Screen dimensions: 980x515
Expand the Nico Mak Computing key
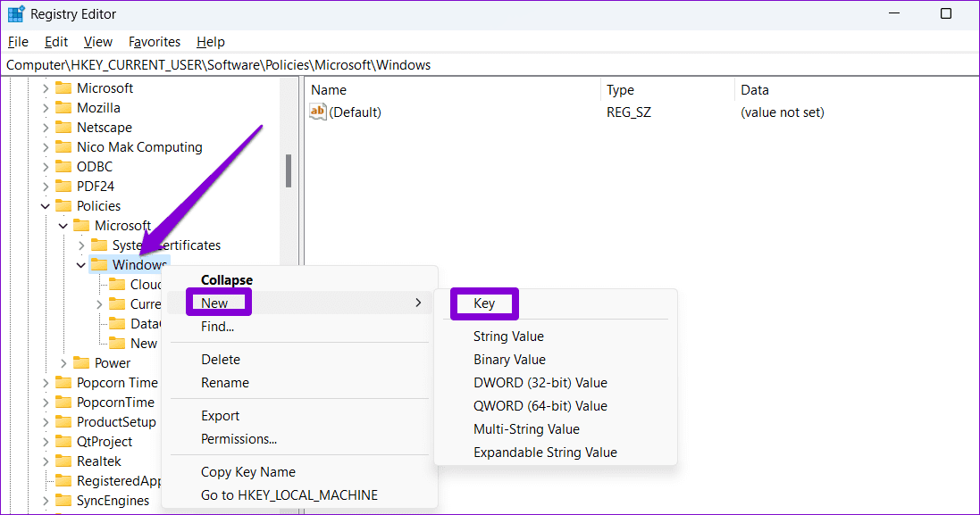pyautogui.click(x=45, y=147)
